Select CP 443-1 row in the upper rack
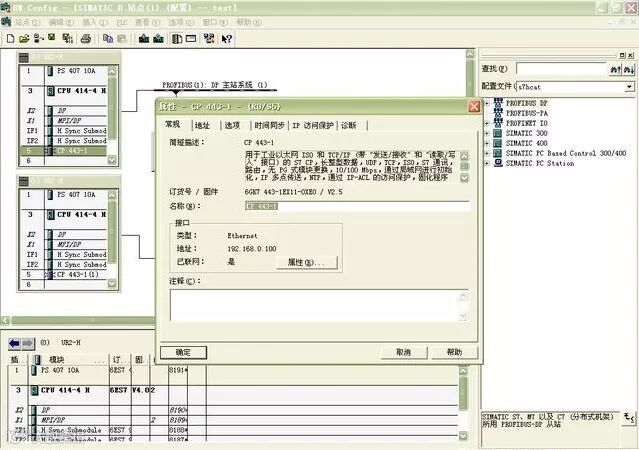639x450 pixels. (64, 151)
